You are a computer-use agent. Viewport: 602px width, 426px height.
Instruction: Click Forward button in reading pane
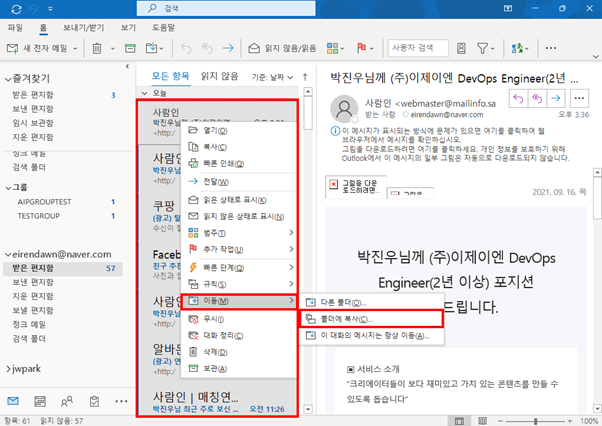coord(556,99)
